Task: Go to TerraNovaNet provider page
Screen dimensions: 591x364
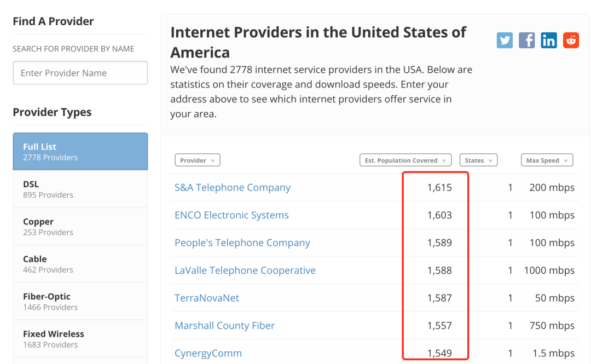Action: tap(207, 298)
